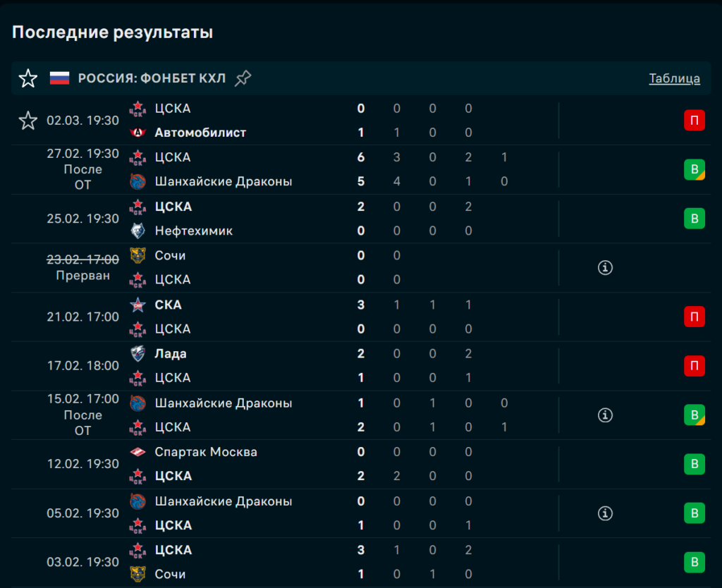The width and height of the screenshot is (722, 588).
Task: Select the РОССИЯ: ФОНБЕТ КХЛ league title
Action: pos(152,78)
